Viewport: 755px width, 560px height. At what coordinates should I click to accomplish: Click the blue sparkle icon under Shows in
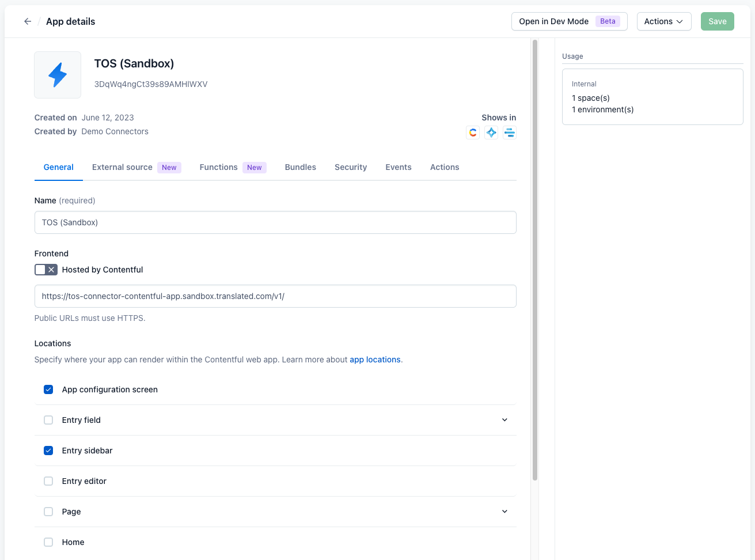(x=491, y=133)
